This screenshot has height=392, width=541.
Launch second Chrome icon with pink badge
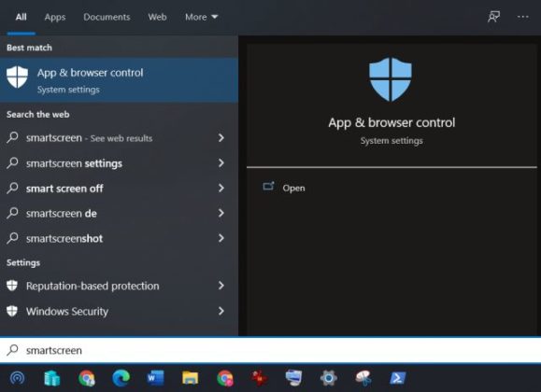pos(225,378)
